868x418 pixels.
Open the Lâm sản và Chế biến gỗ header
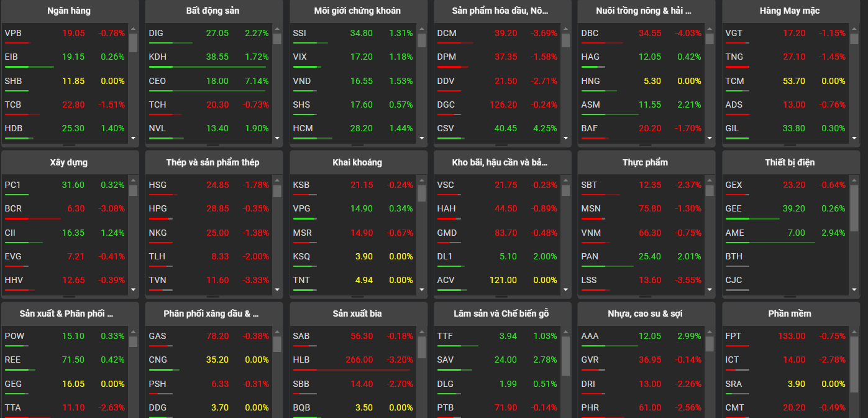(x=501, y=313)
